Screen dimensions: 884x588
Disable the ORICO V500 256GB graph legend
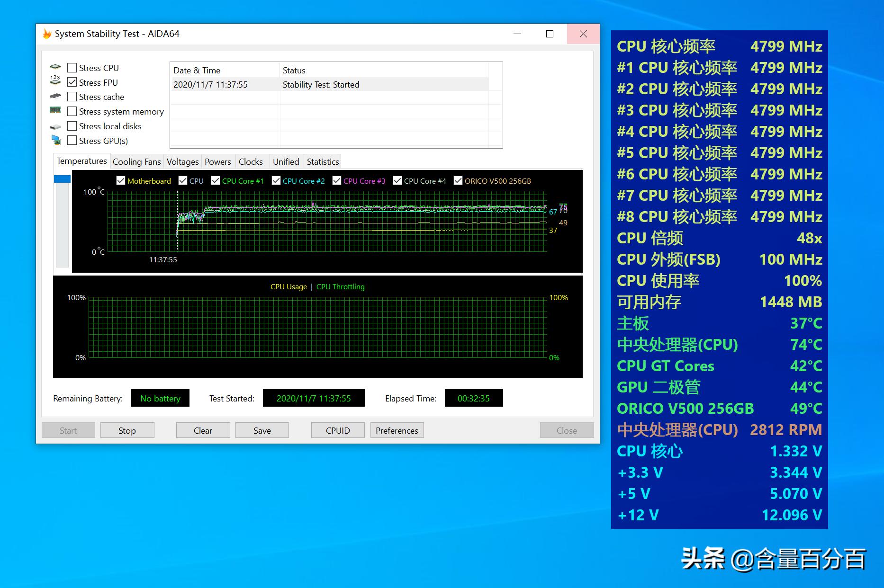pos(458,180)
